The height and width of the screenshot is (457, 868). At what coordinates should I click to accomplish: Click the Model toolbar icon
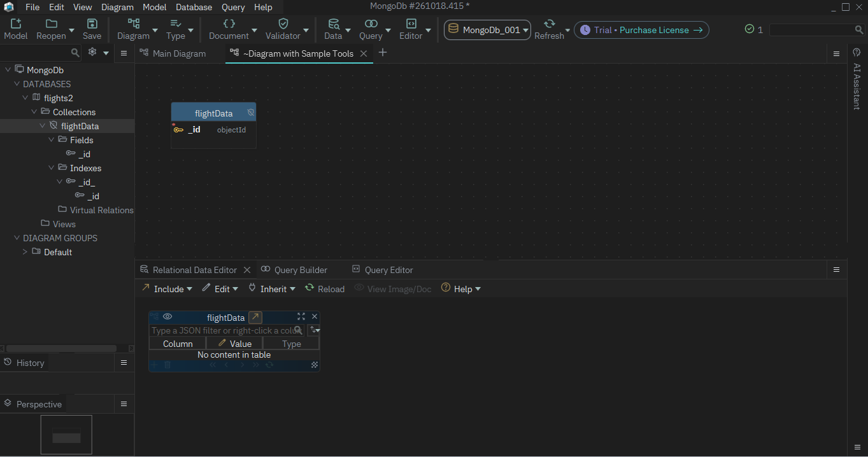16,24
